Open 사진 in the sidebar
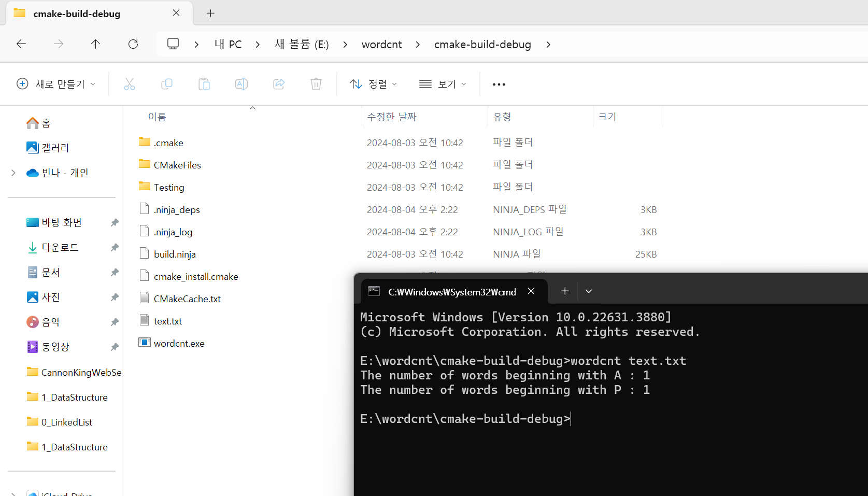The height and width of the screenshot is (496, 868). [43, 297]
